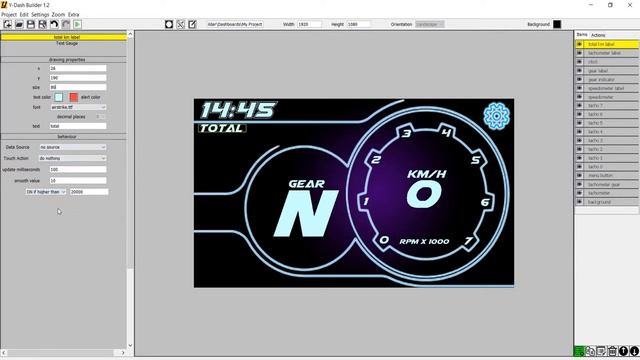Click the smooth value field
Image resolution: width=640 pixels, height=360 pixels.
[78, 180]
